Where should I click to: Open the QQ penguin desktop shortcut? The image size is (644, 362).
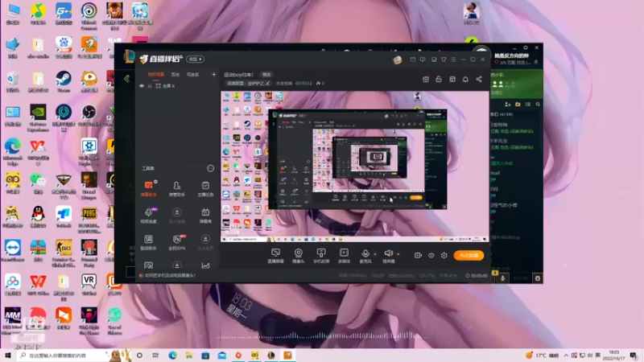click(x=38, y=216)
